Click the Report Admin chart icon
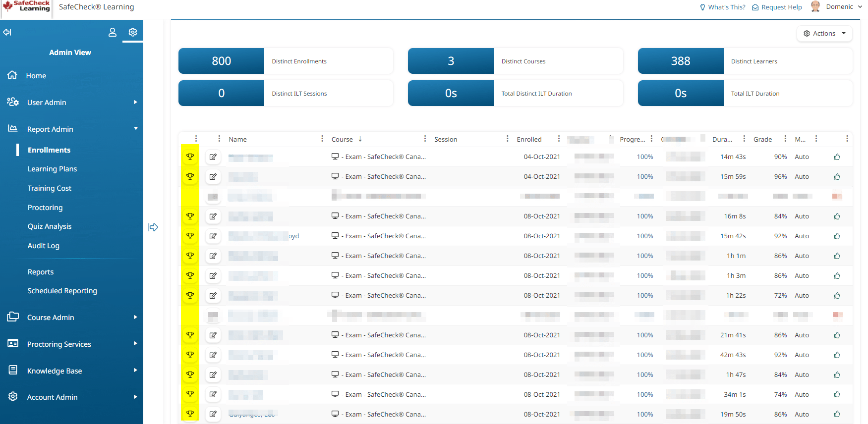This screenshot has width=868, height=424. click(13, 128)
